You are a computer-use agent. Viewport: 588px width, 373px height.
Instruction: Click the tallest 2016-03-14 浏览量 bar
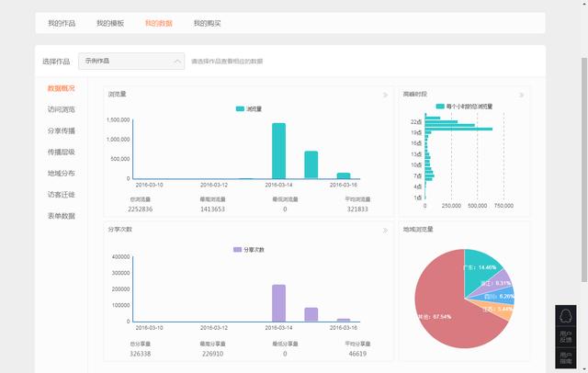point(278,151)
